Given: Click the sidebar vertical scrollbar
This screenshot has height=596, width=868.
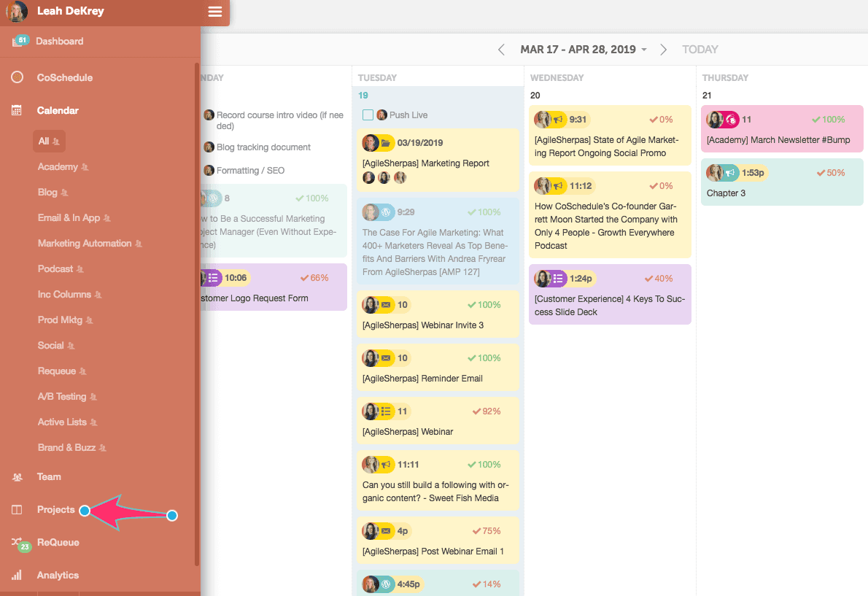Looking at the screenshot, I should point(197,314).
